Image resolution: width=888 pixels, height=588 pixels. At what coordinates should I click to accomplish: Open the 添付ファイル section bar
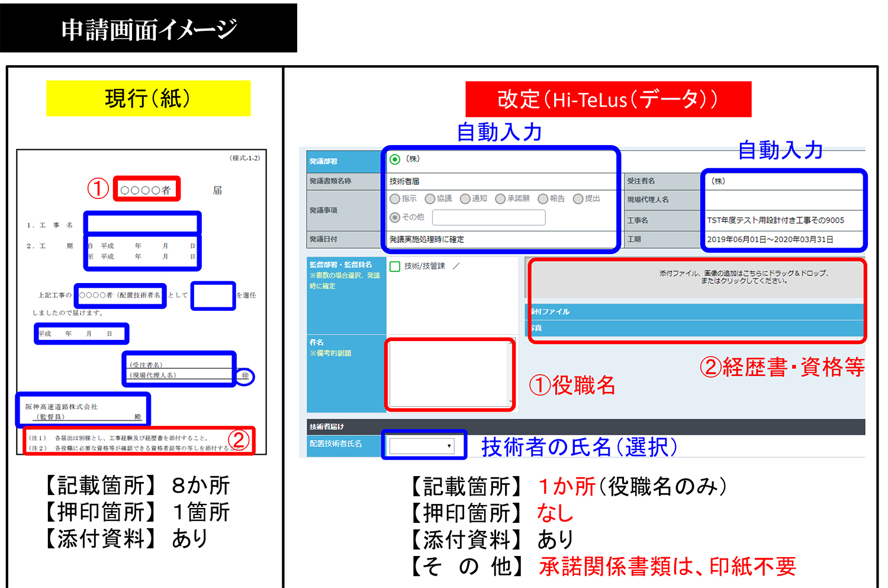[x=697, y=311]
